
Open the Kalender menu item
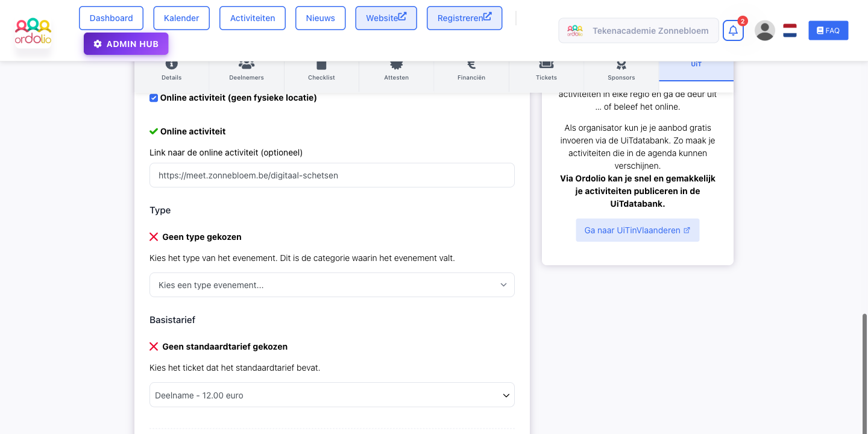[181, 18]
